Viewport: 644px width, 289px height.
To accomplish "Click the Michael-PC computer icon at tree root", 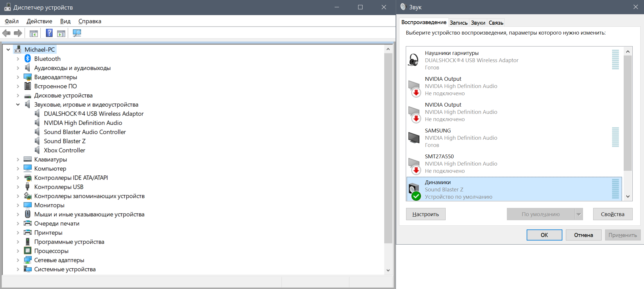I will [x=18, y=49].
